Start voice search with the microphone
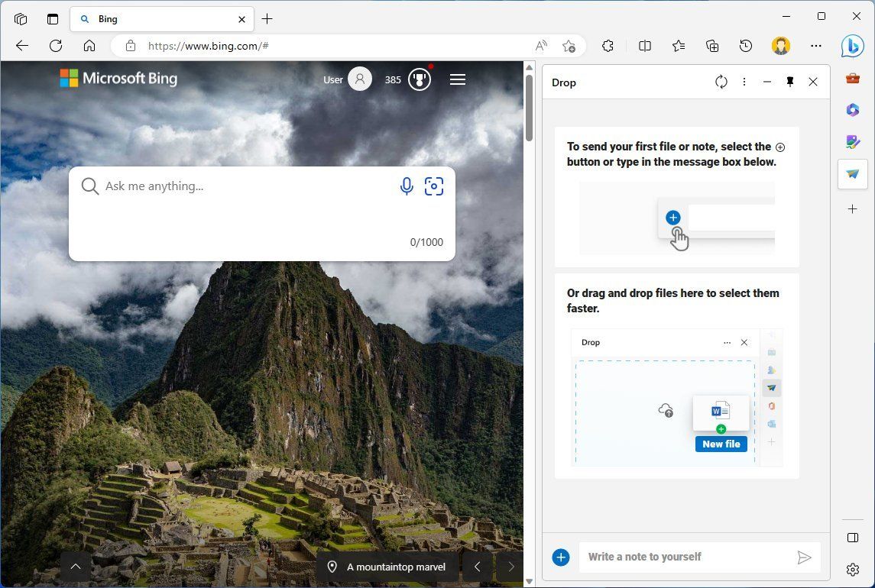Image resolution: width=875 pixels, height=588 pixels. [x=406, y=186]
